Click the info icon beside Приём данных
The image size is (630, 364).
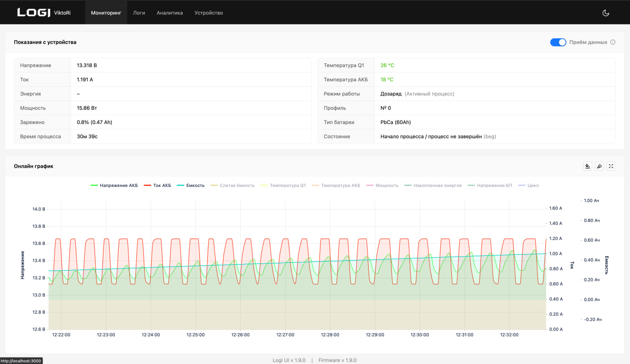tap(613, 42)
